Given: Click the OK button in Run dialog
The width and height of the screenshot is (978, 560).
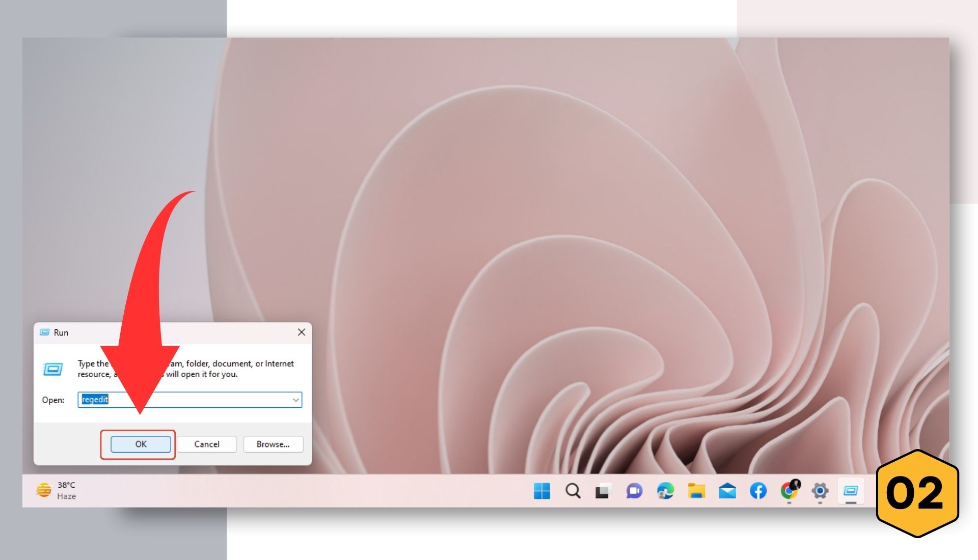Looking at the screenshot, I should point(141,444).
